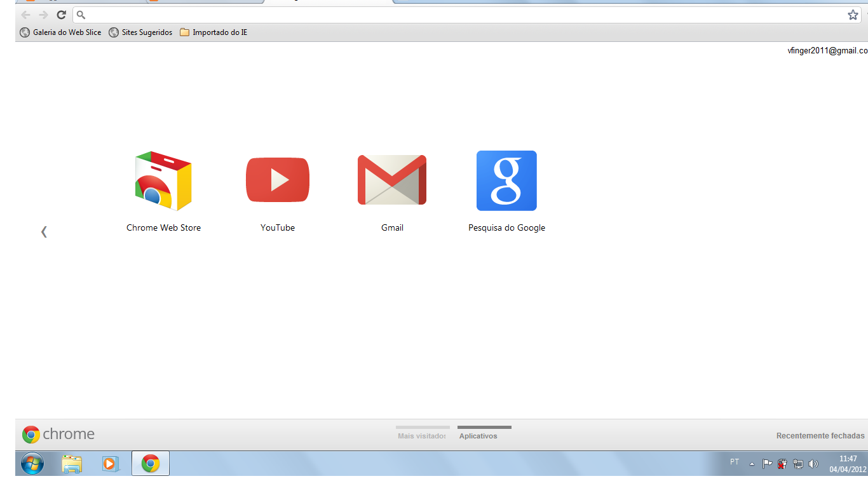Open the Importado do IE bookmarks folder
The image size is (868, 488).
213,32
